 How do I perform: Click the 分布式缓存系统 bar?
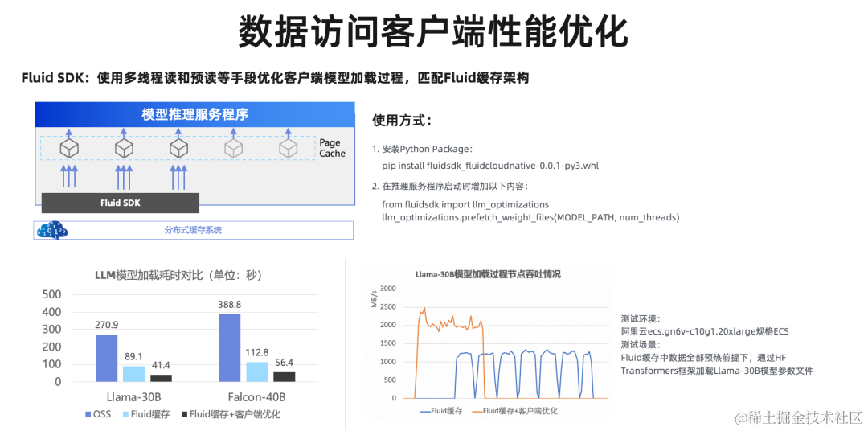193,230
